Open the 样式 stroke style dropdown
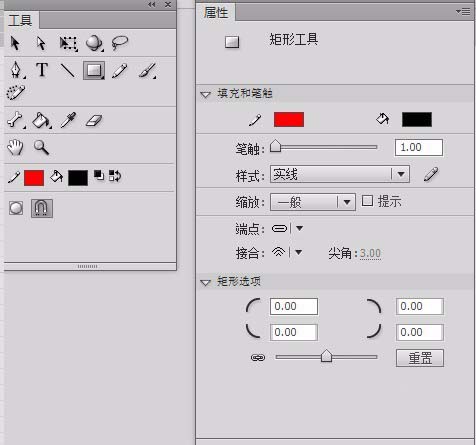 click(x=340, y=174)
